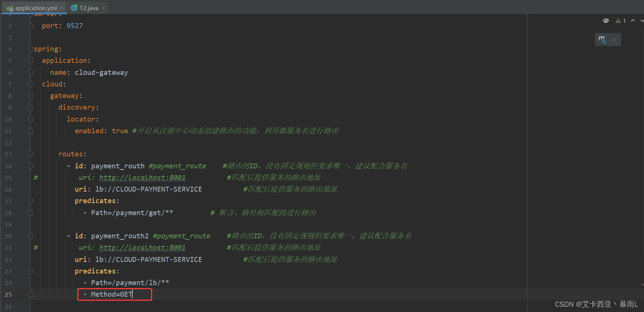The height and width of the screenshot is (312, 644).
Task: Click lb://CLOUD-PAYMENT-SERVICE on line 22
Action: click(148, 260)
